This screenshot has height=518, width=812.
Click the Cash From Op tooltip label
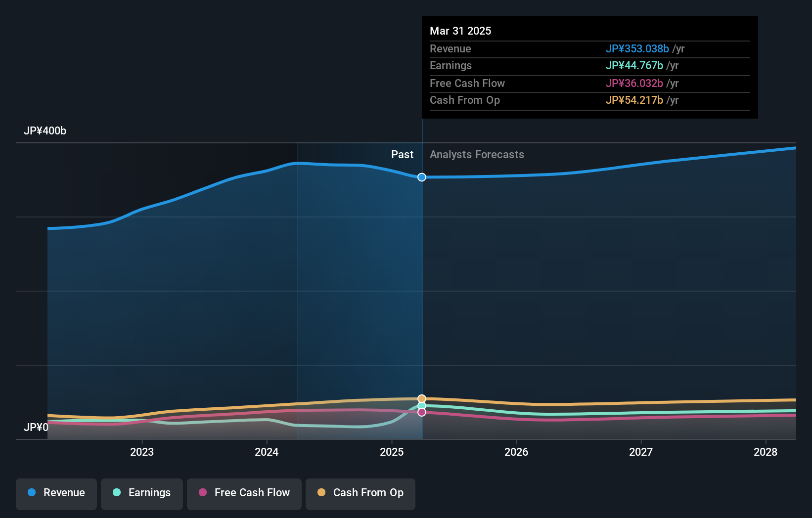point(465,100)
